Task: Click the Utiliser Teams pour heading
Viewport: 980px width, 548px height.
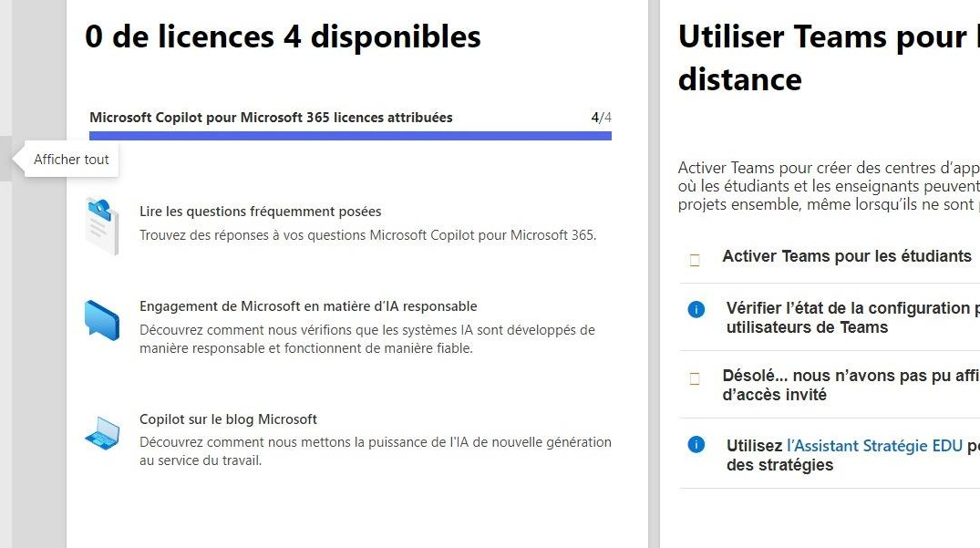Action: coord(829,57)
